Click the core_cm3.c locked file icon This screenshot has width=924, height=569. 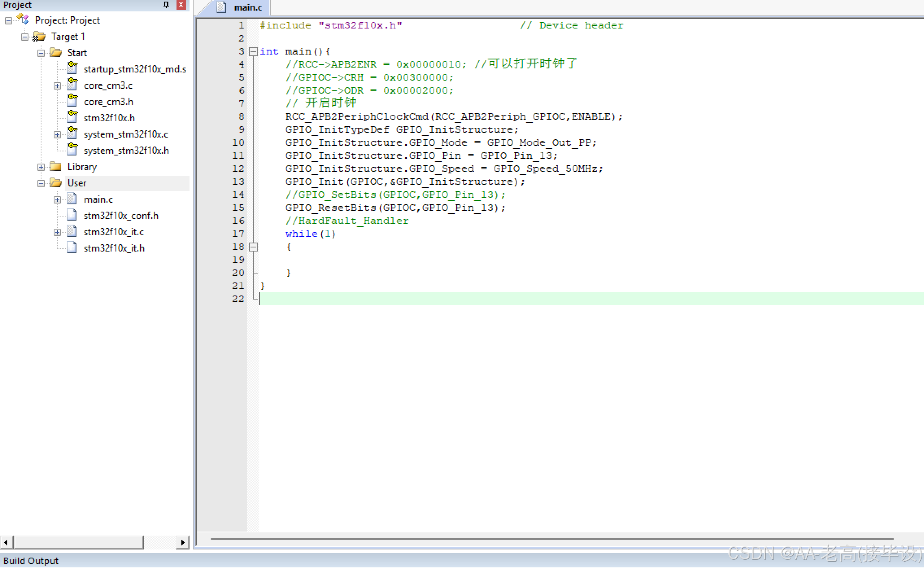[x=72, y=84]
